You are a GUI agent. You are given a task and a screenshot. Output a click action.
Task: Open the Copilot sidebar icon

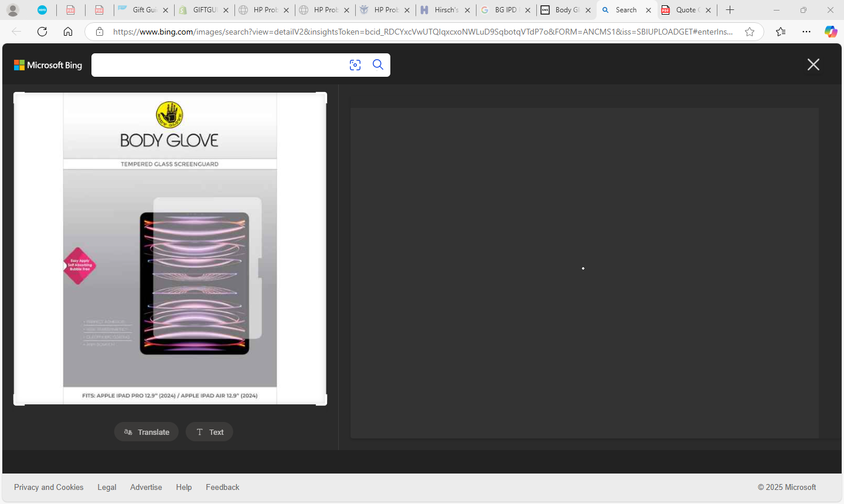click(831, 32)
